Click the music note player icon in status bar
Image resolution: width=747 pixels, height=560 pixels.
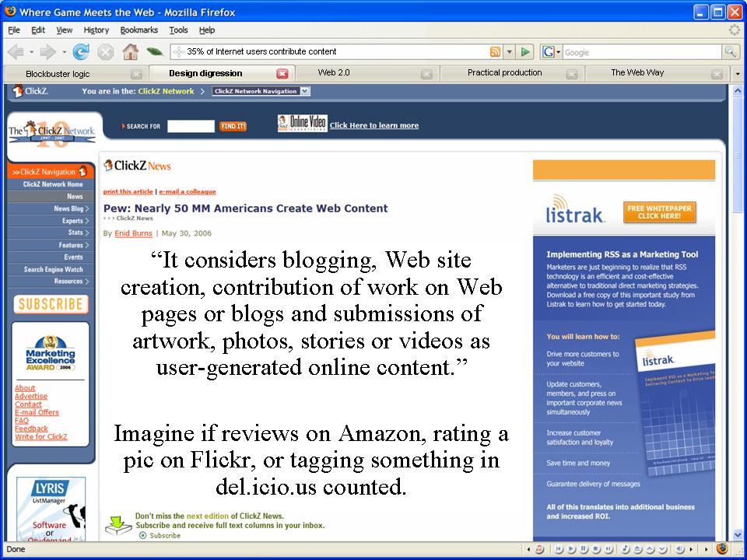539,550
